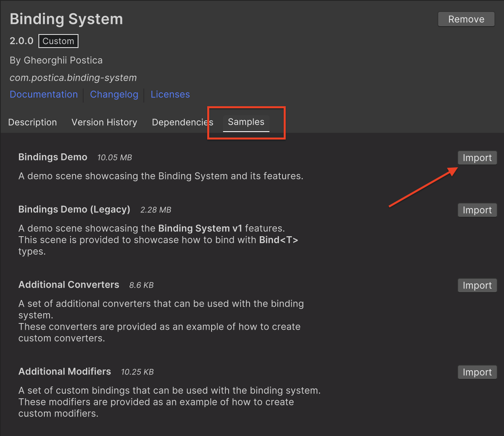This screenshot has height=436, width=504.
Task: Click the Custom package tag
Action: click(x=58, y=41)
